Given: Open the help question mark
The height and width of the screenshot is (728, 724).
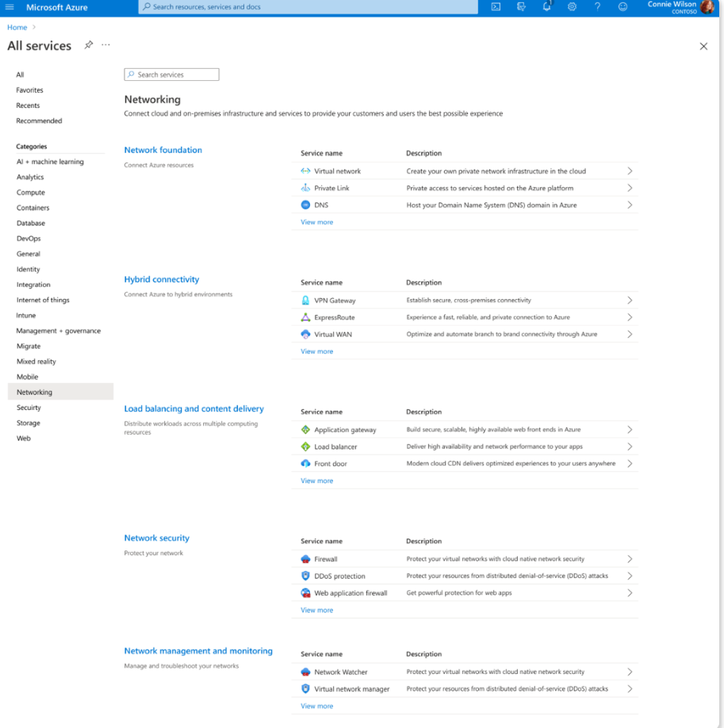Looking at the screenshot, I should point(597,7).
